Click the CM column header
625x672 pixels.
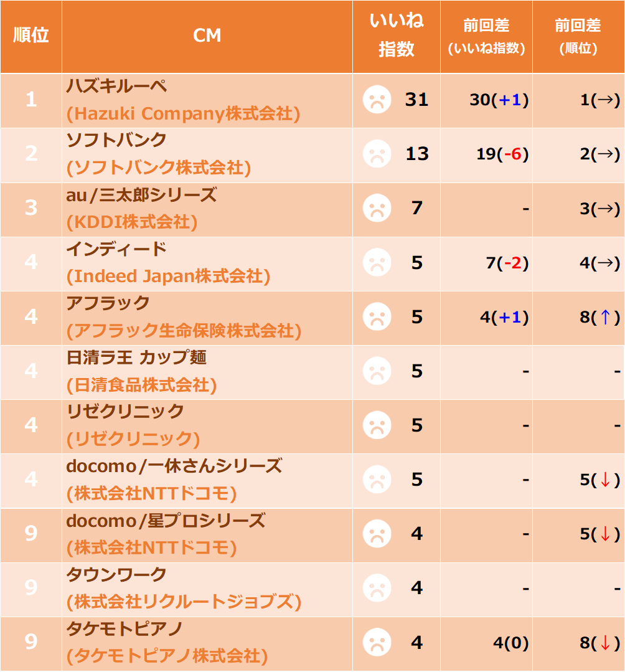[207, 35]
